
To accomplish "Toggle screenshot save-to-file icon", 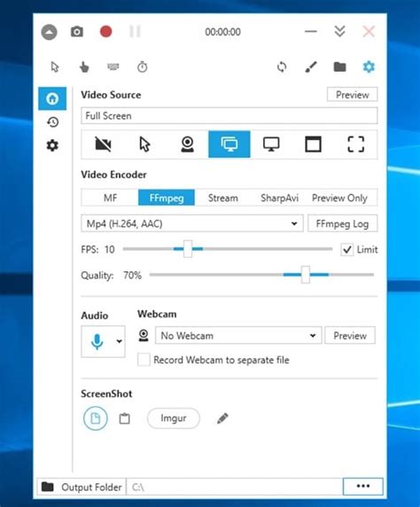I will tap(96, 418).
